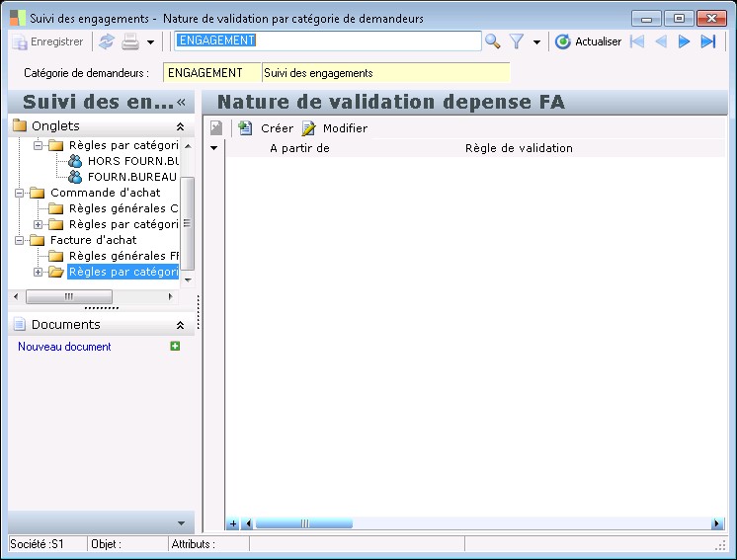Click the Suivi des engagements description field

click(x=385, y=73)
